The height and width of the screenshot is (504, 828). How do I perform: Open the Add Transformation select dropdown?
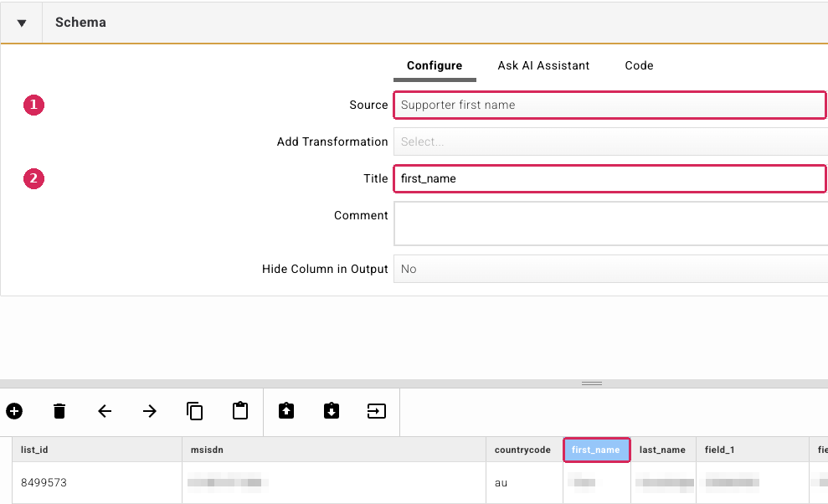pyautogui.click(x=610, y=141)
